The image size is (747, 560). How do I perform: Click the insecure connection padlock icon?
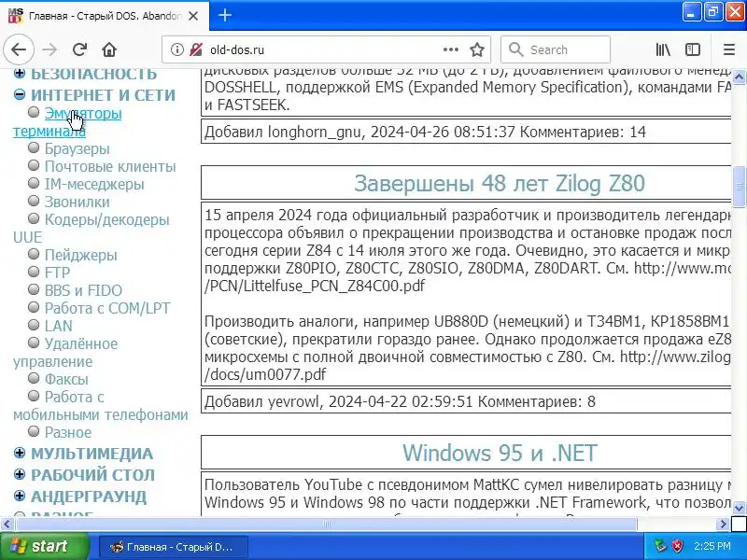196,49
